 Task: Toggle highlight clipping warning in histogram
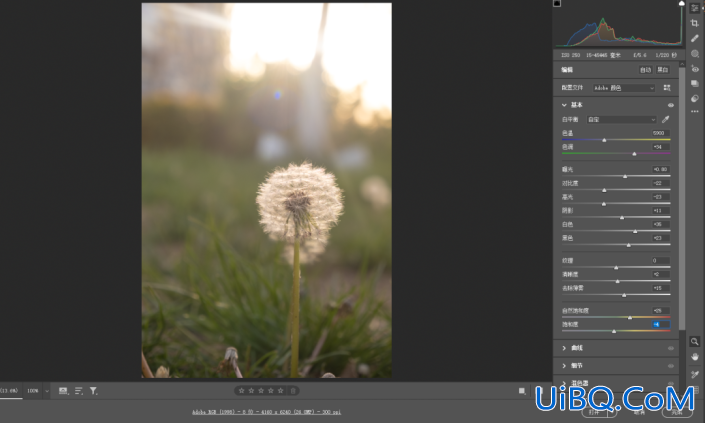(x=682, y=3)
